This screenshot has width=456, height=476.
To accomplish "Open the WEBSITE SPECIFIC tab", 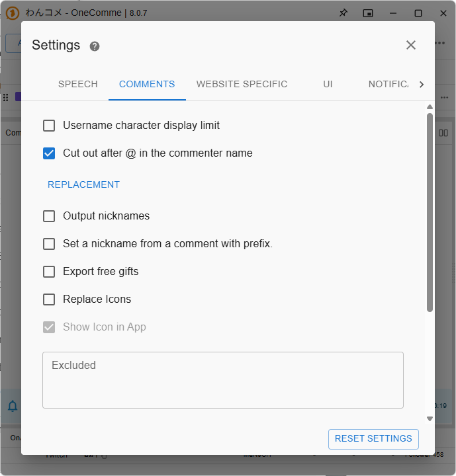I will pyautogui.click(x=242, y=85).
